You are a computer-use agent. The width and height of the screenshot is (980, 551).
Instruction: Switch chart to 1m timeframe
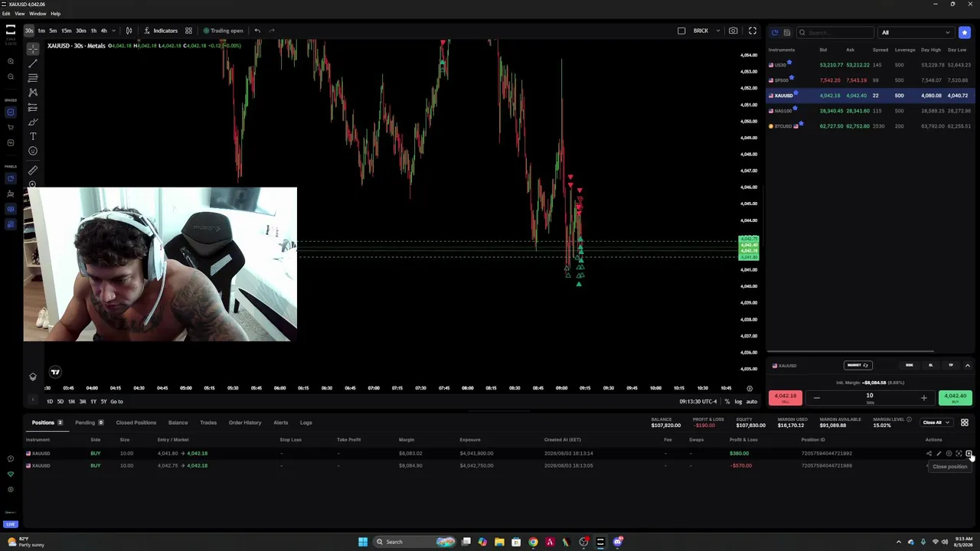(41, 31)
